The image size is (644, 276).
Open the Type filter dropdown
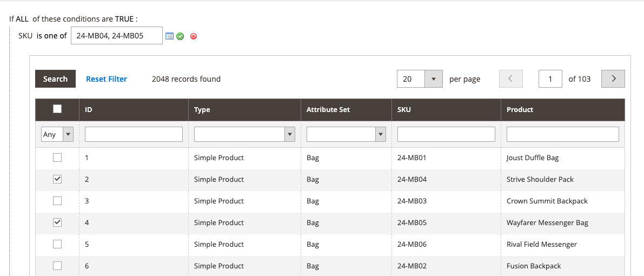coord(244,135)
